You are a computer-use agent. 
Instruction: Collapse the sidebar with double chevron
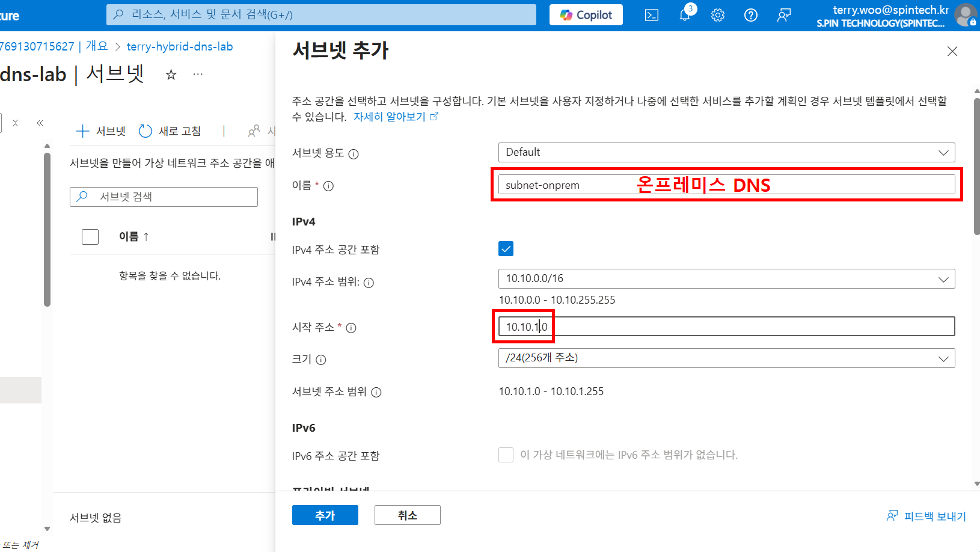(x=40, y=123)
